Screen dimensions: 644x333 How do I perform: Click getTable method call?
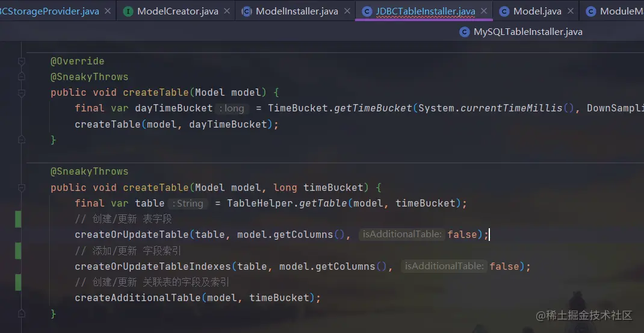coord(323,203)
